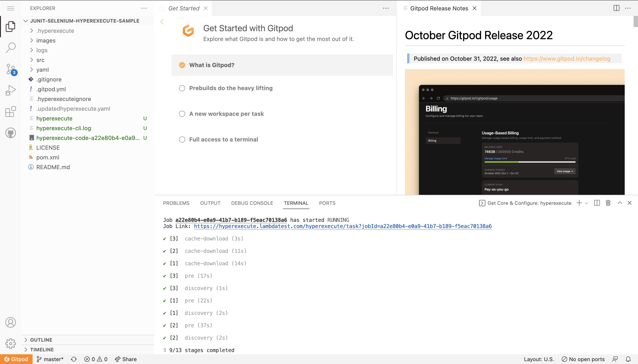Open the GitHub panel icon
This screenshot has height=364, width=638.
point(10,133)
